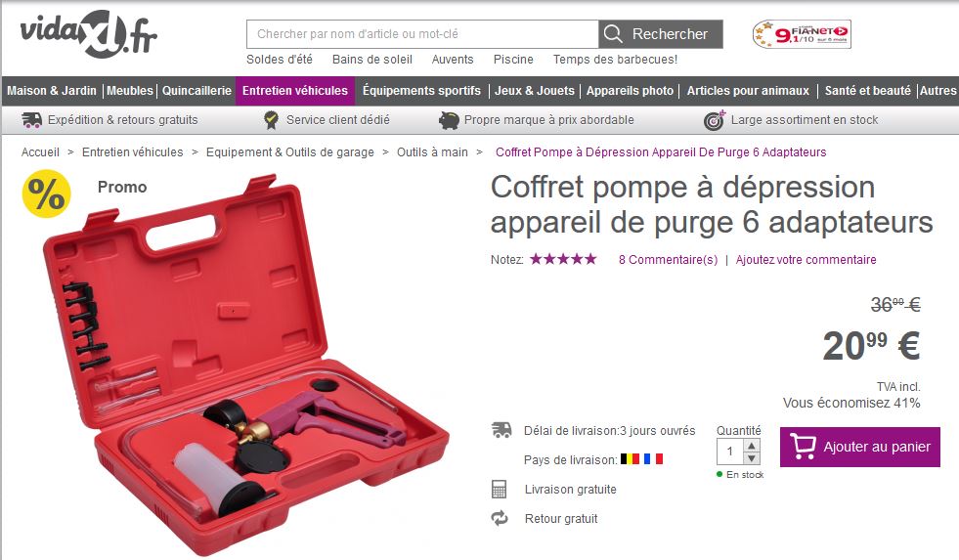Click the delivery truck icon near Délai de livraison
The height and width of the screenshot is (560, 959).
501,430
